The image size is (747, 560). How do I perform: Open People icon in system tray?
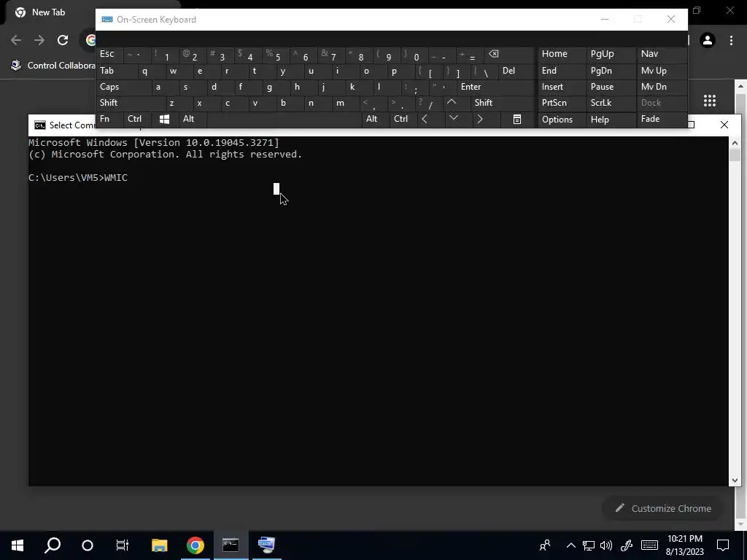[x=545, y=545]
